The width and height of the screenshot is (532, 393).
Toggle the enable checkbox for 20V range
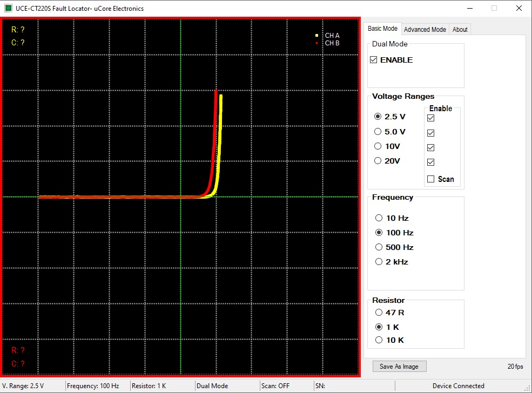[431, 162]
